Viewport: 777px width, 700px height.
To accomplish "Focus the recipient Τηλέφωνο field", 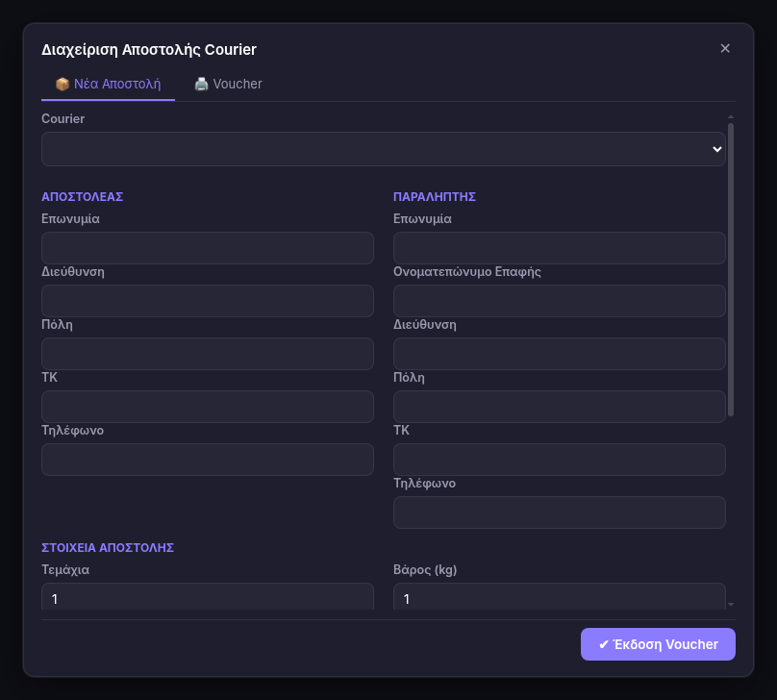I will point(560,512).
